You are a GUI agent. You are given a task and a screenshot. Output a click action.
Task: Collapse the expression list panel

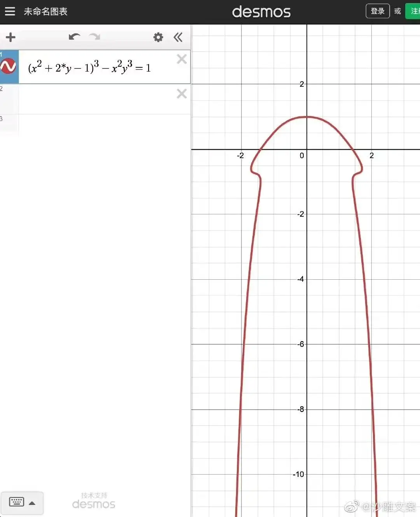tap(178, 37)
